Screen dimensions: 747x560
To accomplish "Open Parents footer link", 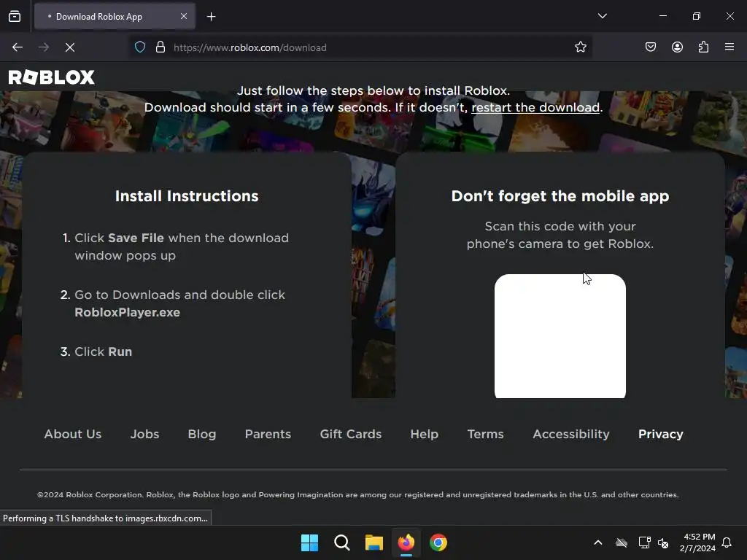I will [268, 435].
